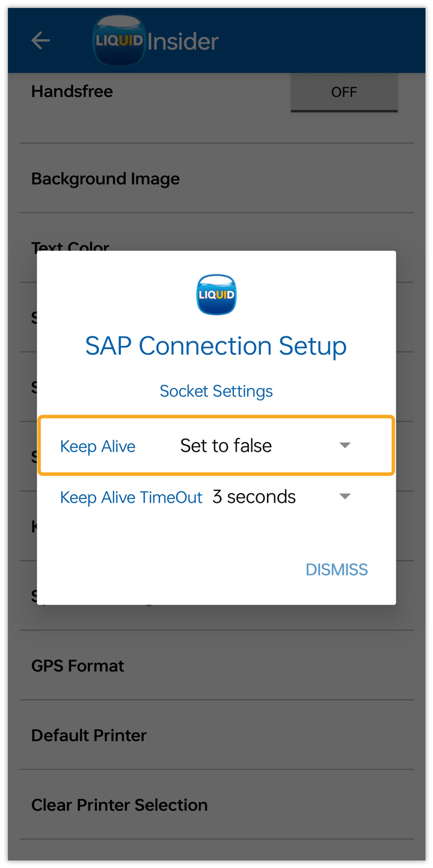This screenshot has width=433, height=868.
Task: Choose Clear Printer Selection
Action: coord(119,805)
